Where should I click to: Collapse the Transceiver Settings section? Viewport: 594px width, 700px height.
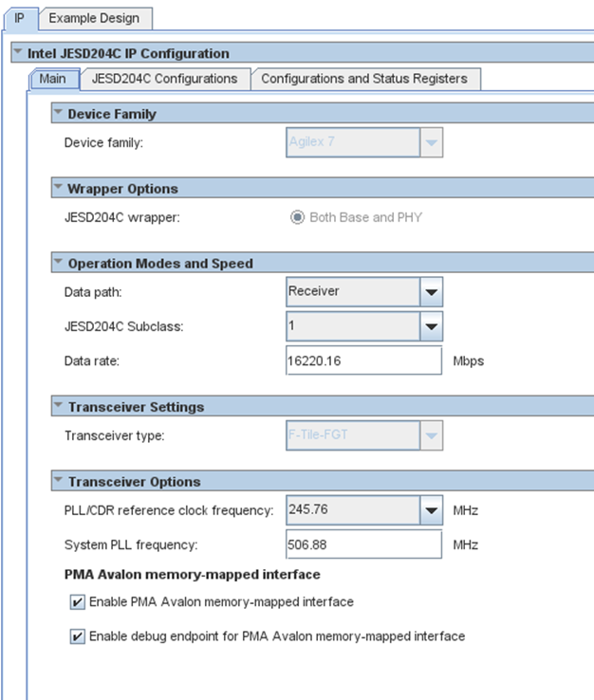(x=60, y=407)
